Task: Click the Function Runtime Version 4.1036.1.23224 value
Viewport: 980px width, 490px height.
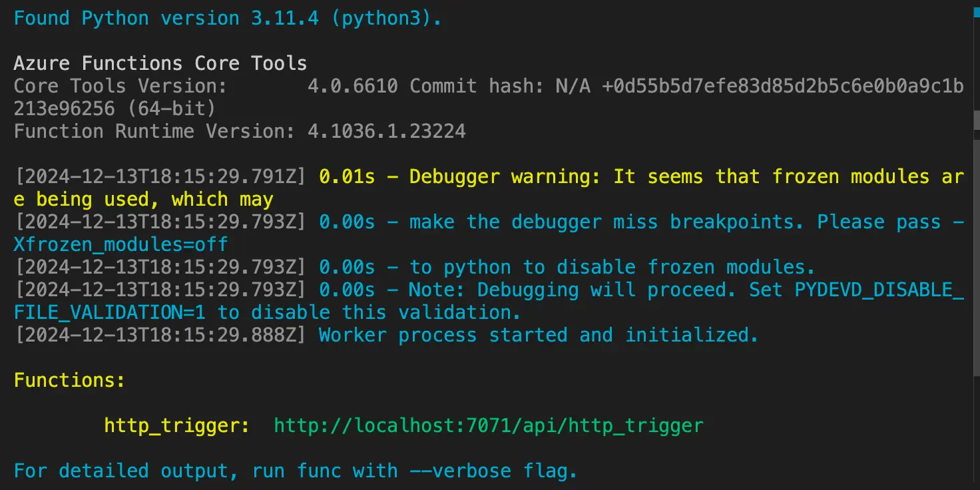Action: coord(386,131)
